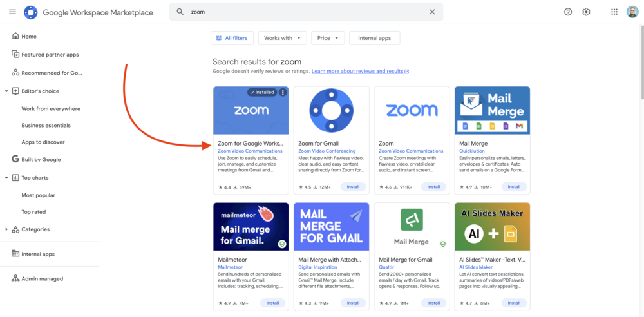Click the Qualtir Mail Merge thumbnail
Viewport: 644px width, 317px height.
(x=412, y=227)
